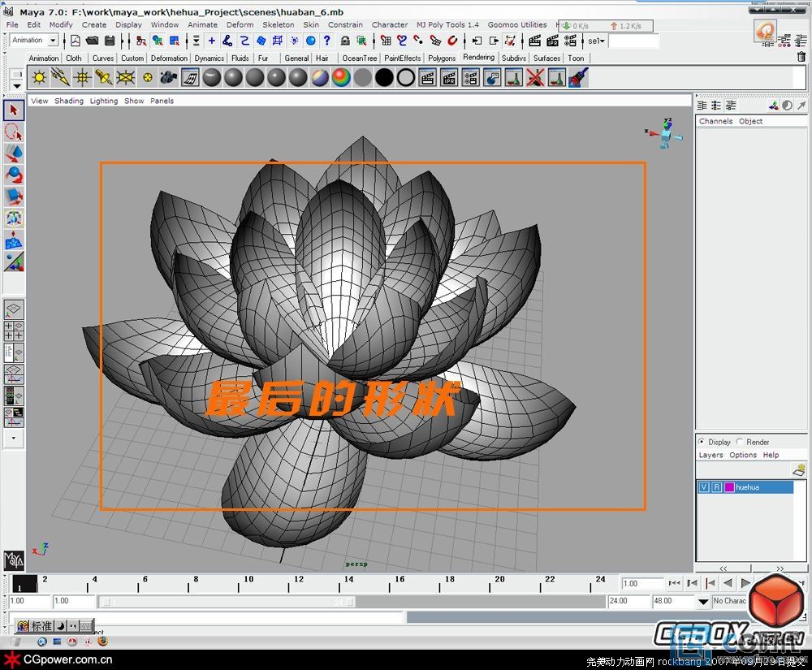This screenshot has width=812, height=670.
Task: Toggle select-by-object-type mode icon
Action: 158,41
